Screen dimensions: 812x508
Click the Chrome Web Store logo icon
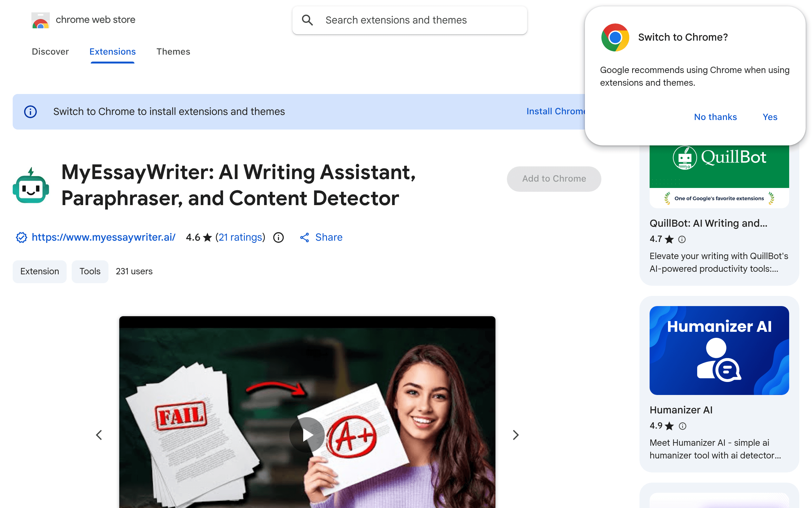tap(41, 20)
